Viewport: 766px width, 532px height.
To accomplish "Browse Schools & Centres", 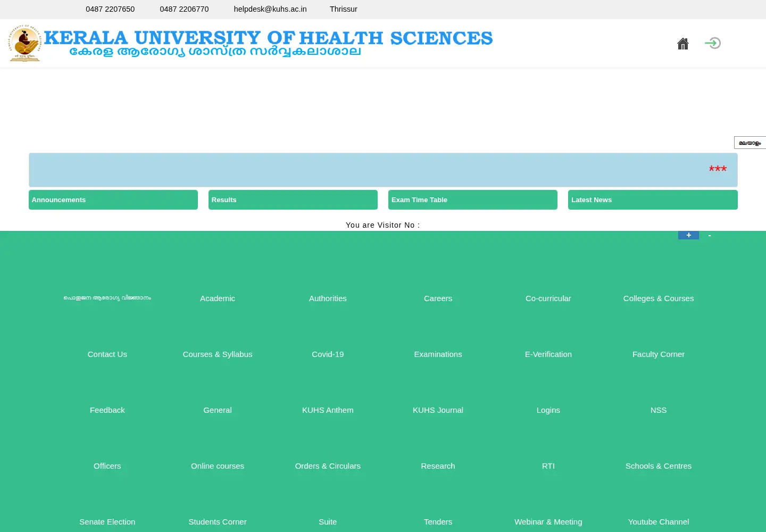I will point(659,466).
